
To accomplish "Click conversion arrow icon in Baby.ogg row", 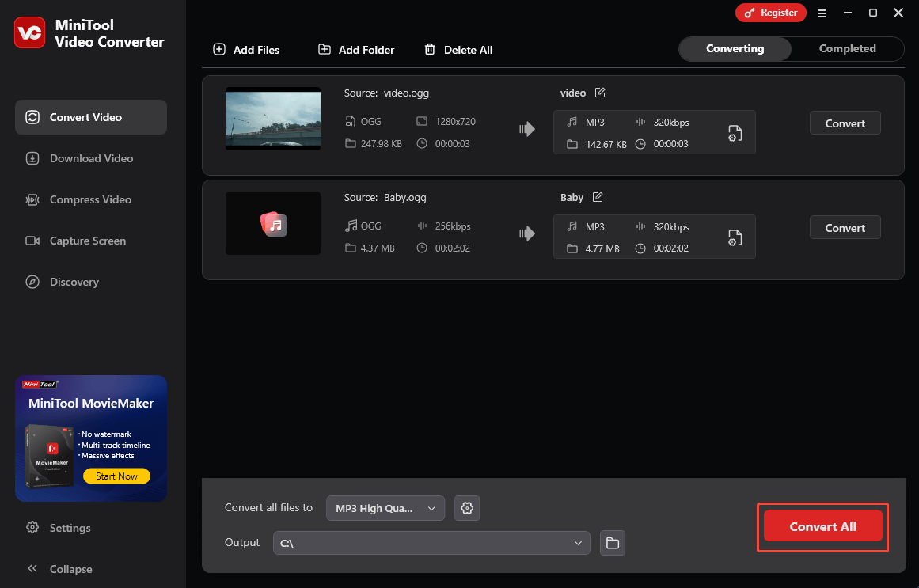I will point(527,233).
